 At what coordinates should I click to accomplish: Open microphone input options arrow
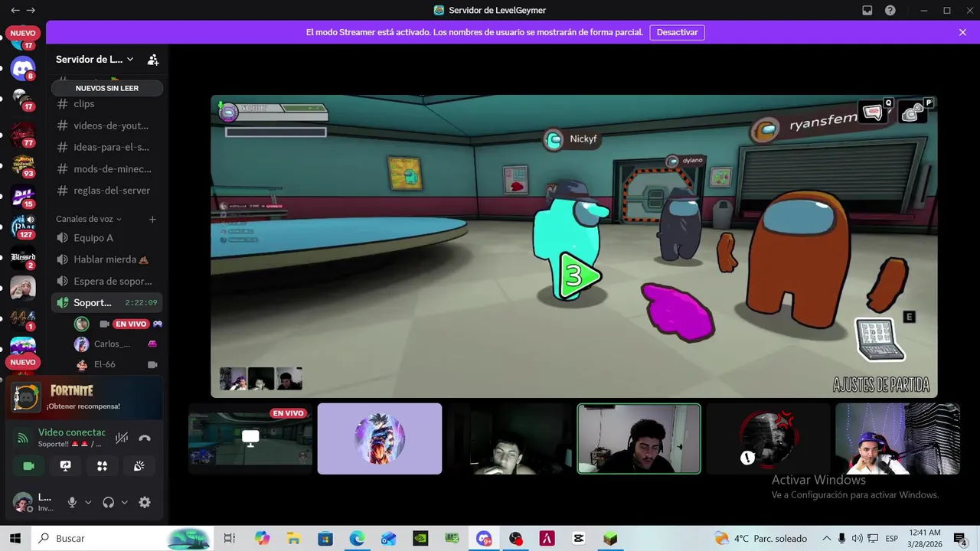[x=88, y=502]
